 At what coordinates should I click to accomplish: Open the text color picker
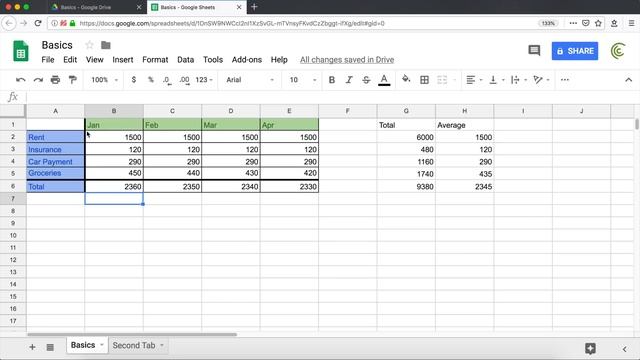coord(384,80)
